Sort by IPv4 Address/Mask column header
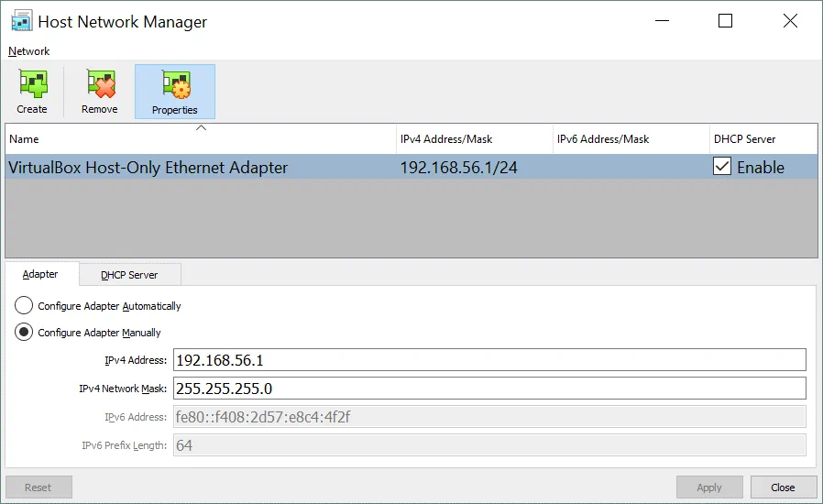 [446, 139]
